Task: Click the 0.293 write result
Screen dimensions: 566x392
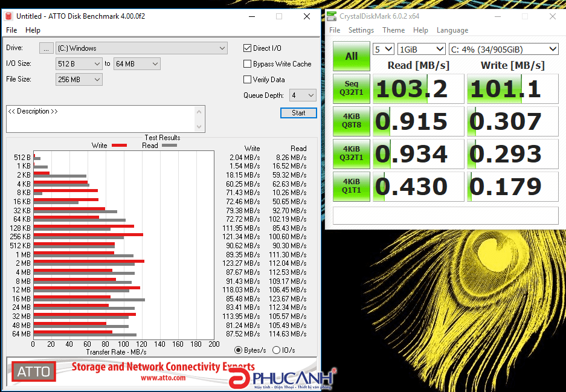Action: pos(513,154)
